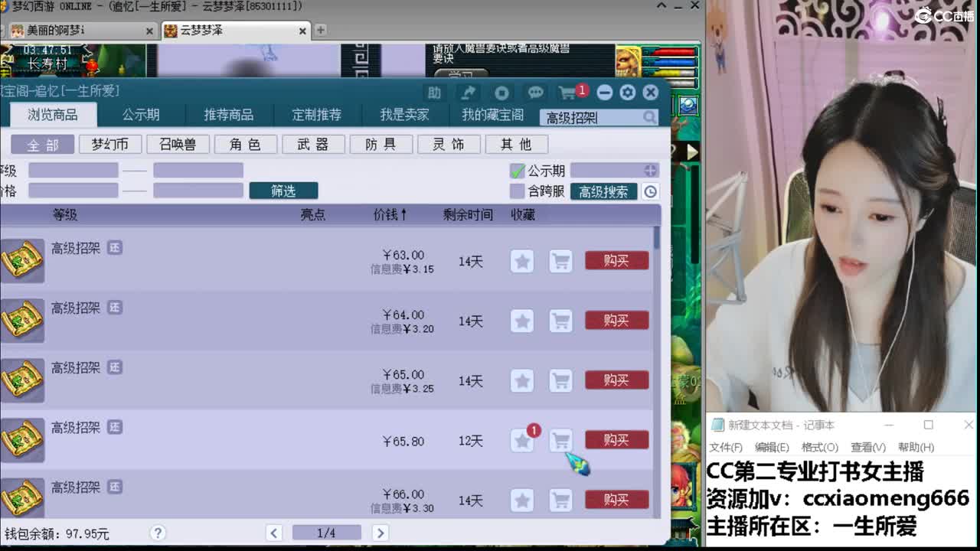Click the previous page left arrow
The image size is (980, 551).
point(273,532)
